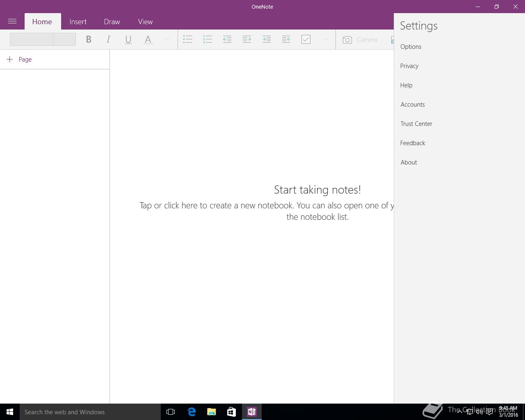Screen dimensions: 525x420
Task: Click the taskbar clock showing 9:48 AM
Action: (x=508, y=412)
